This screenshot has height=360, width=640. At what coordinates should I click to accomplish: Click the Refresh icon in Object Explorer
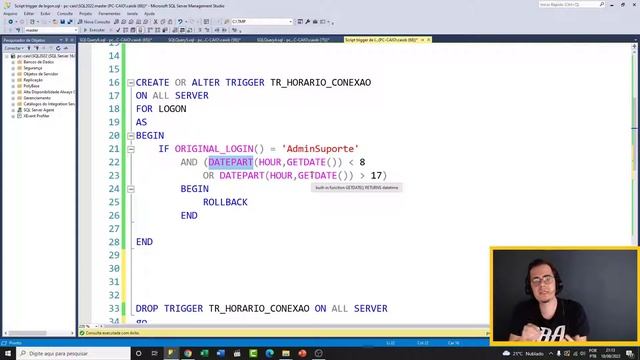click(x=58, y=48)
